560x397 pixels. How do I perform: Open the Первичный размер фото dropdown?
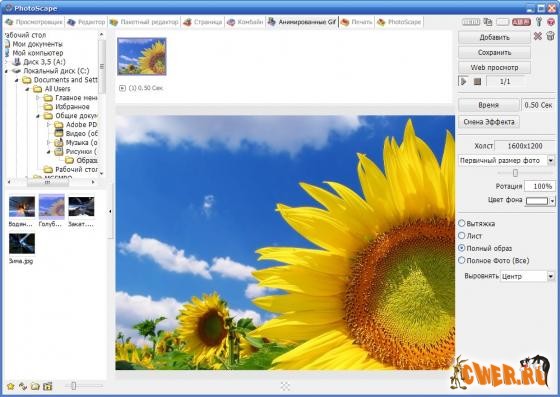point(506,160)
